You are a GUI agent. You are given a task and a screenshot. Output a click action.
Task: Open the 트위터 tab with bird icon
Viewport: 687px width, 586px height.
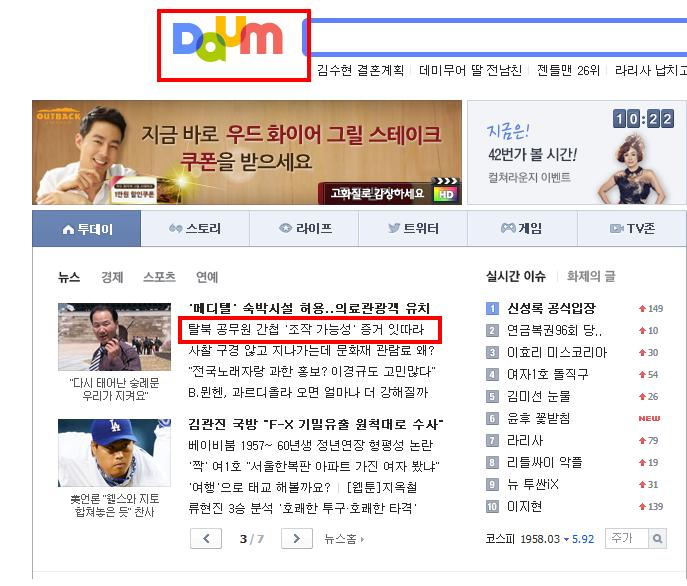[413, 229]
